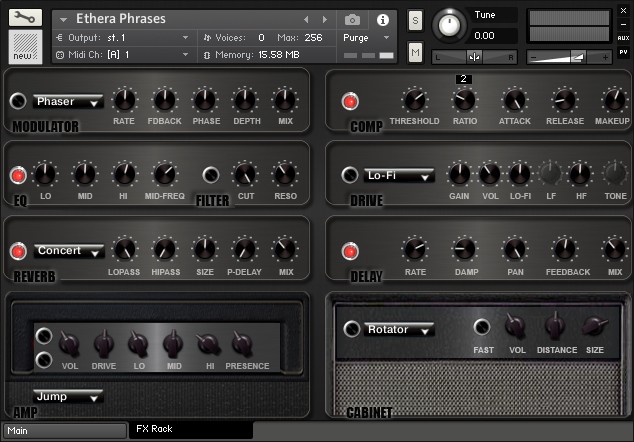Click the Pan slider center handle

pyautogui.click(x=474, y=57)
